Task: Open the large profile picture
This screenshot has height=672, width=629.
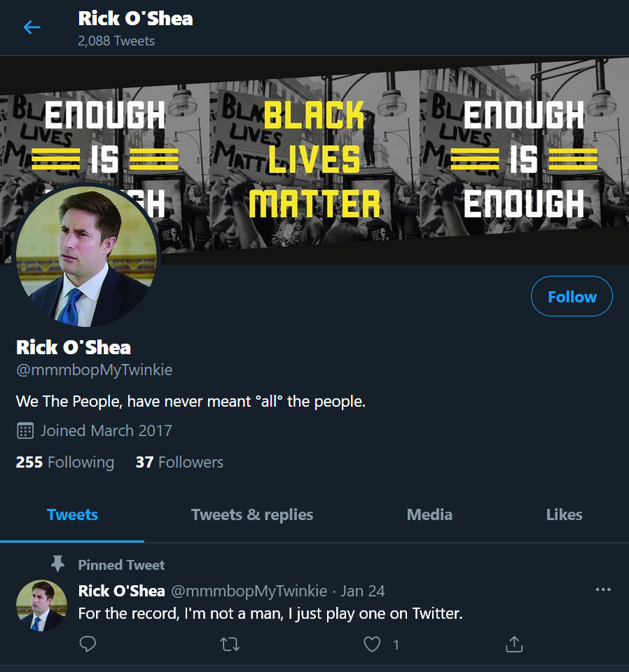Action: [x=86, y=255]
